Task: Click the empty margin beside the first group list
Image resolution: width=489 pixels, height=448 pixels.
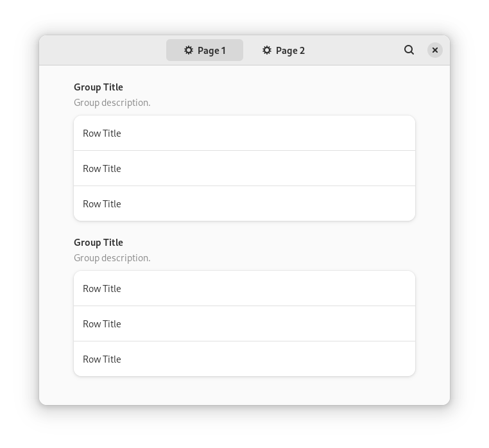Action: 56,168
